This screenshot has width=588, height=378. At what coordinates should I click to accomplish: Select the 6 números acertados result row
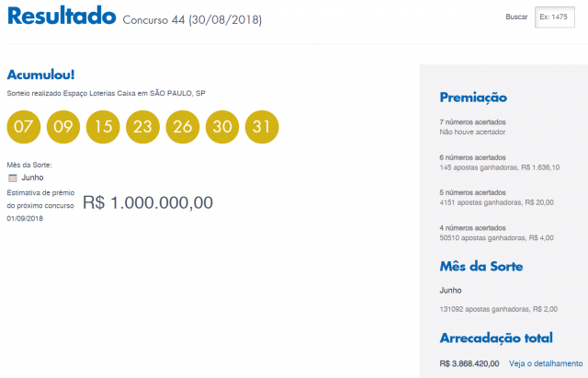coord(500,163)
